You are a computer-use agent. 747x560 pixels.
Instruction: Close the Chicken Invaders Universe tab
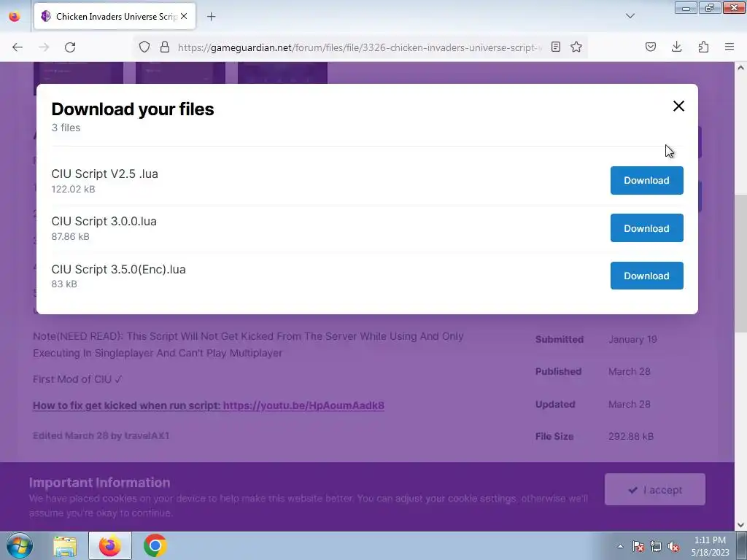(184, 17)
